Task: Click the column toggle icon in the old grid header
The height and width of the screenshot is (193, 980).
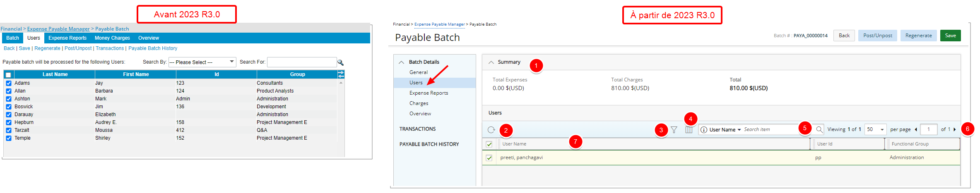Action: pyautogui.click(x=341, y=74)
